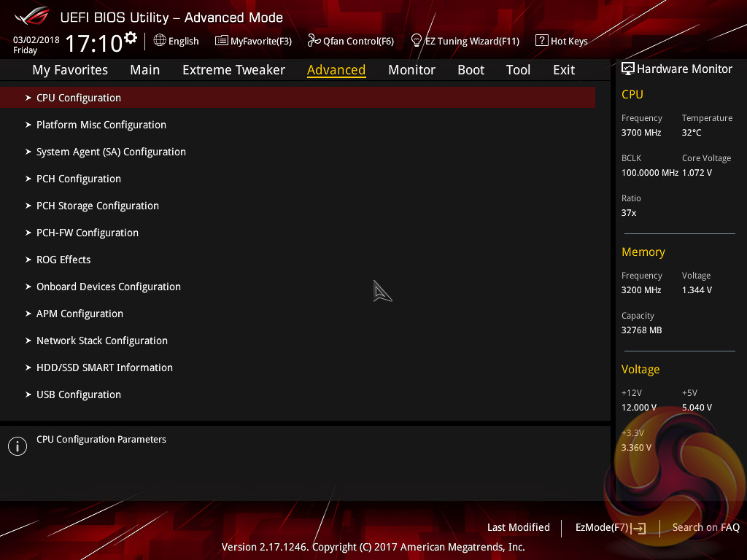
Task: Click the Search on FAQ link
Action: tap(705, 528)
